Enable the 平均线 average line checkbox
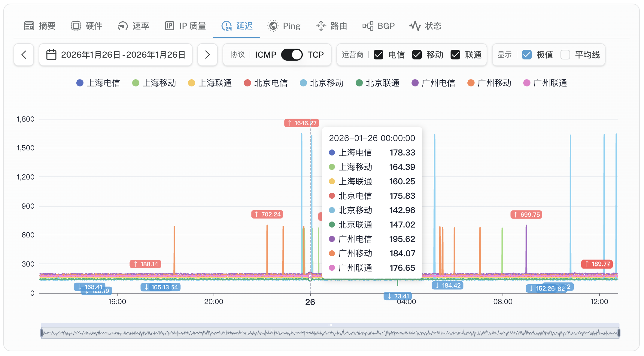Image resolution: width=644 pixels, height=356 pixels. 565,55
